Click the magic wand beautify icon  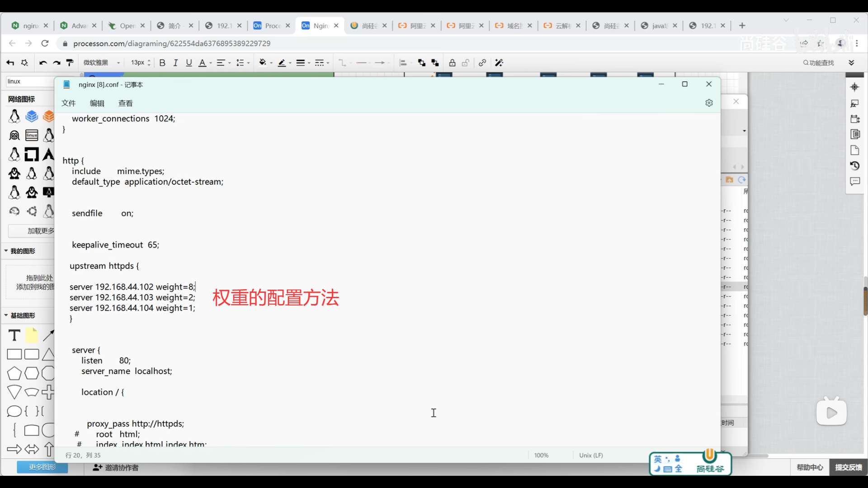499,63
